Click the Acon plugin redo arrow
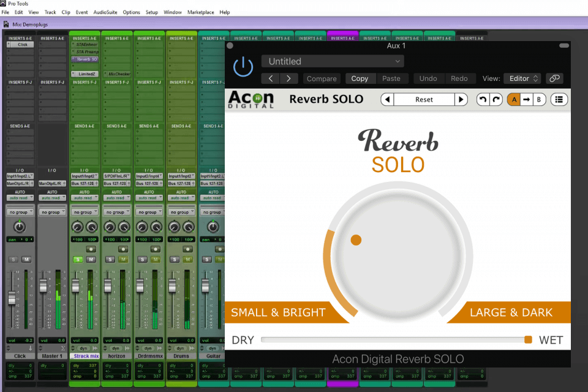The height and width of the screenshot is (392, 588). [496, 99]
